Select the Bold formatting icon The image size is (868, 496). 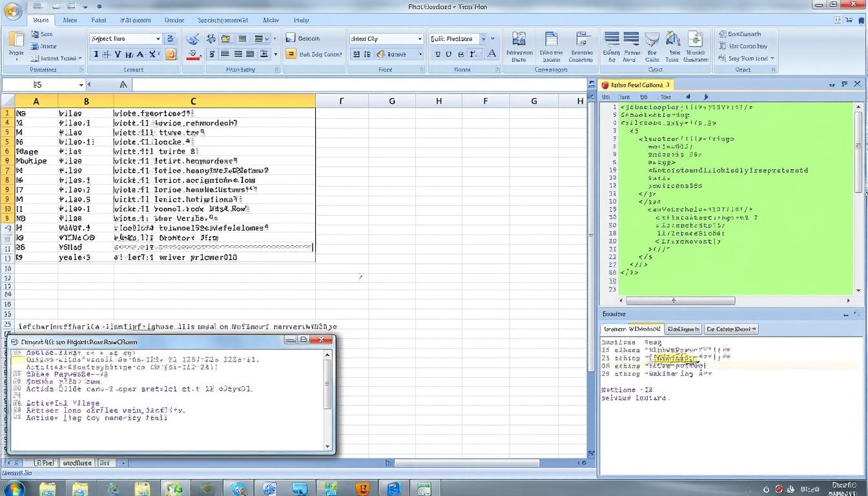pyautogui.click(x=96, y=56)
